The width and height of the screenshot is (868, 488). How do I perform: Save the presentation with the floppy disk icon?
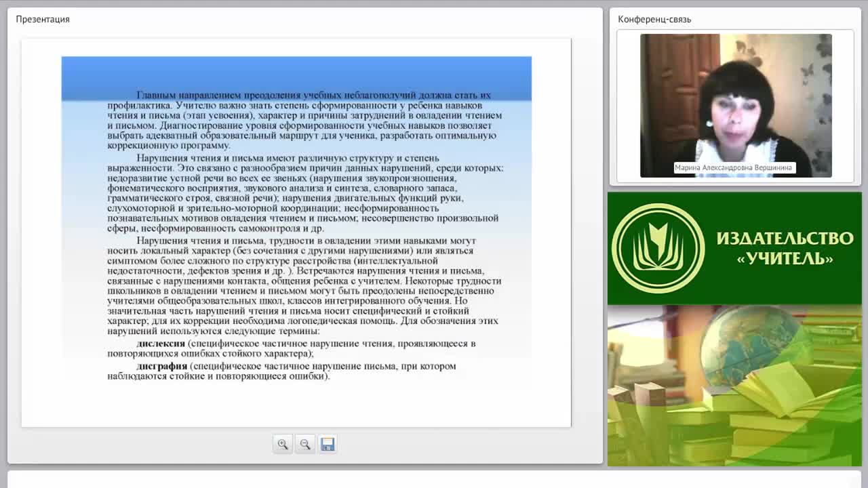point(328,444)
